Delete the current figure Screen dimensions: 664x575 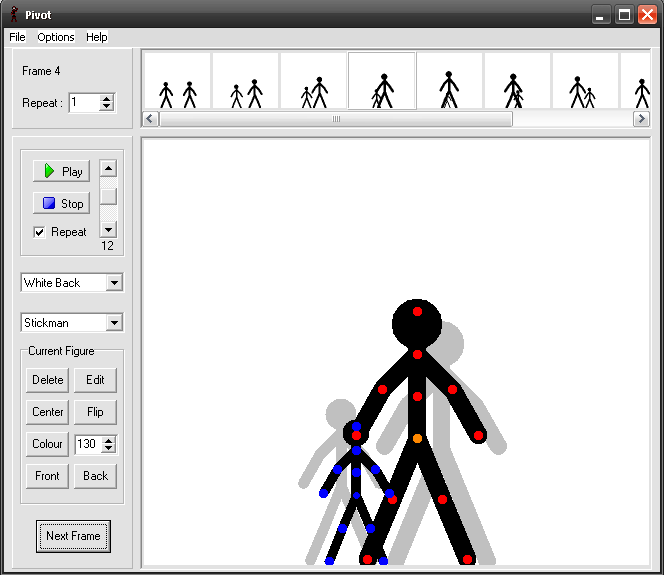point(47,380)
